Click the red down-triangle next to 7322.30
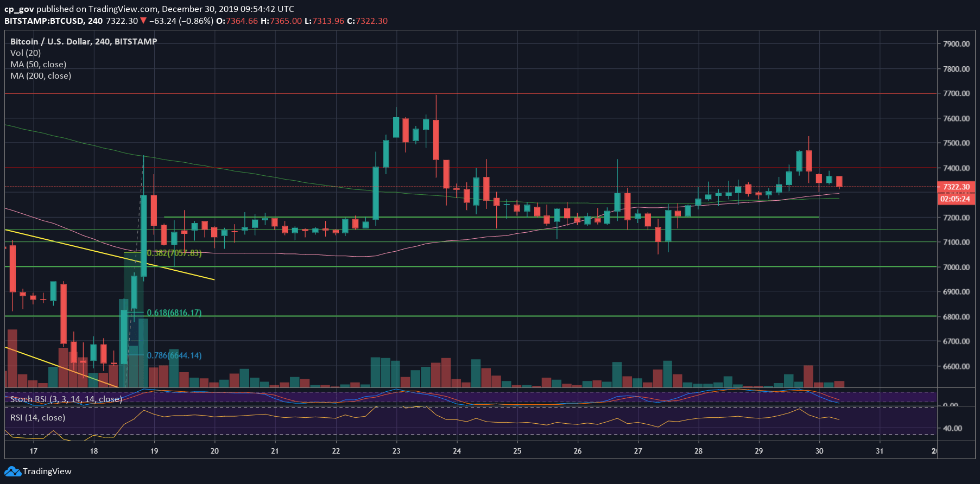This screenshot has width=980, height=484. pyautogui.click(x=143, y=21)
